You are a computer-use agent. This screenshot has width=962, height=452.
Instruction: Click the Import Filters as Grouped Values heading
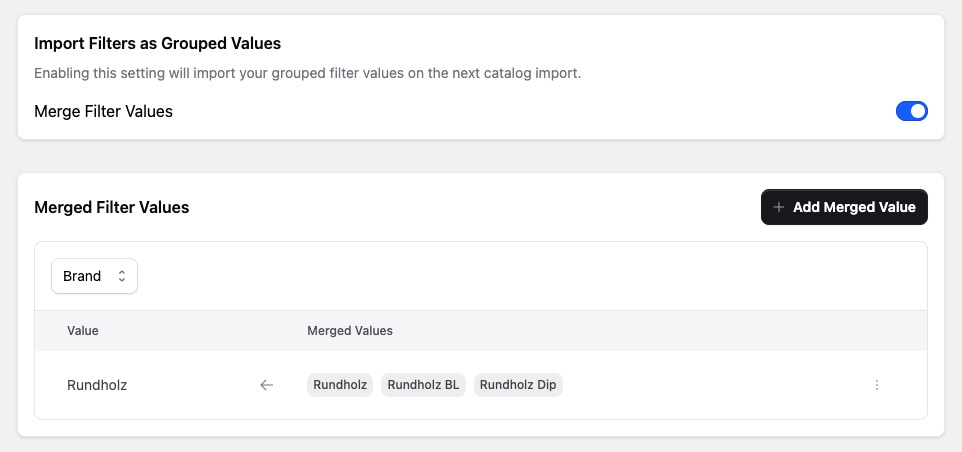157,43
